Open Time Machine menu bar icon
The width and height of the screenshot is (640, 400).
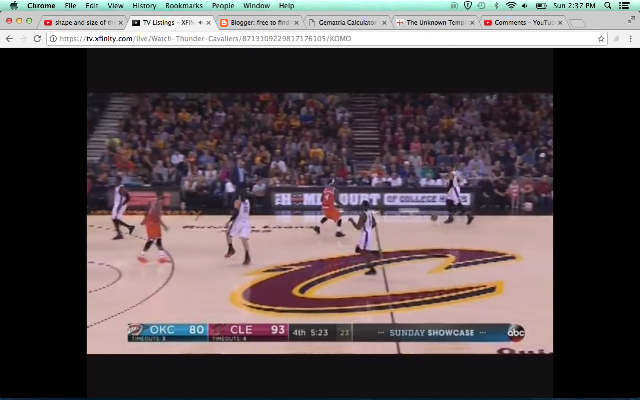(482, 6)
